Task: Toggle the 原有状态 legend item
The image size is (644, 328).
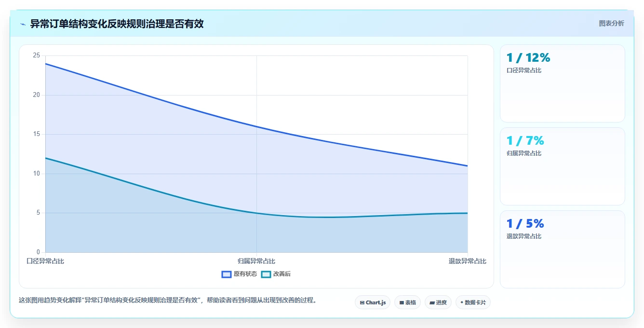Action: coord(239,274)
